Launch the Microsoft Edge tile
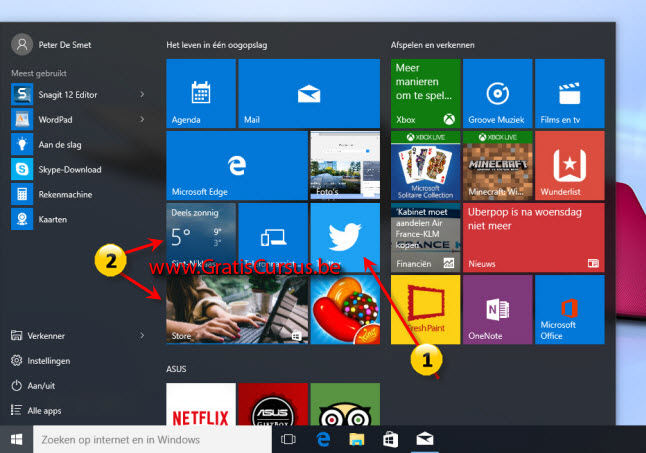 (237, 166)
